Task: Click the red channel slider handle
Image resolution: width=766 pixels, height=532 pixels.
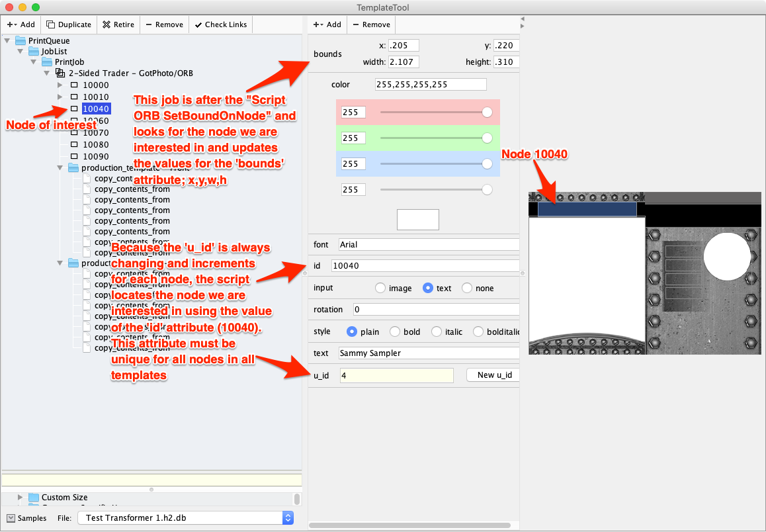Action: coord(487,112)
